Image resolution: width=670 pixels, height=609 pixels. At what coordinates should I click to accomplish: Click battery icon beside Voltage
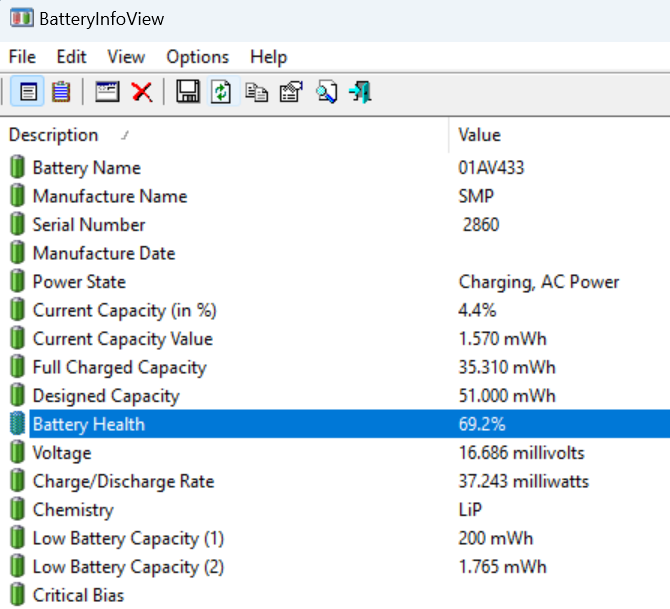[x=17, y=453]
